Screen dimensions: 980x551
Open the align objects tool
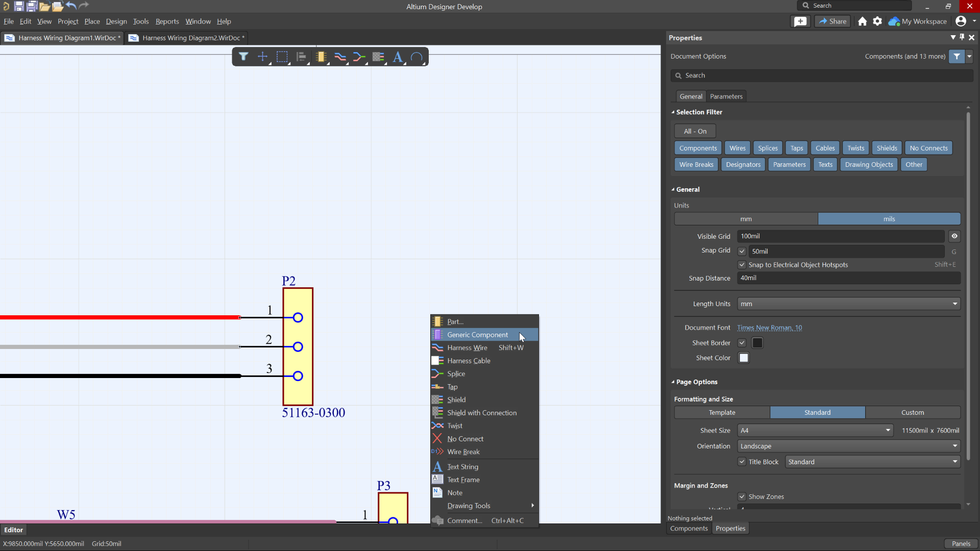tap(301, 57)
